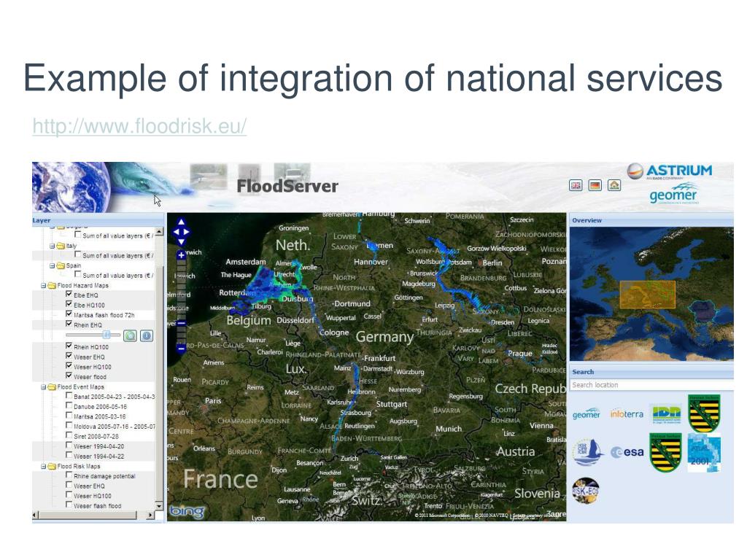Collapse the Spain tree node
The image size is (747, 560).
click(x=52, y=265)
